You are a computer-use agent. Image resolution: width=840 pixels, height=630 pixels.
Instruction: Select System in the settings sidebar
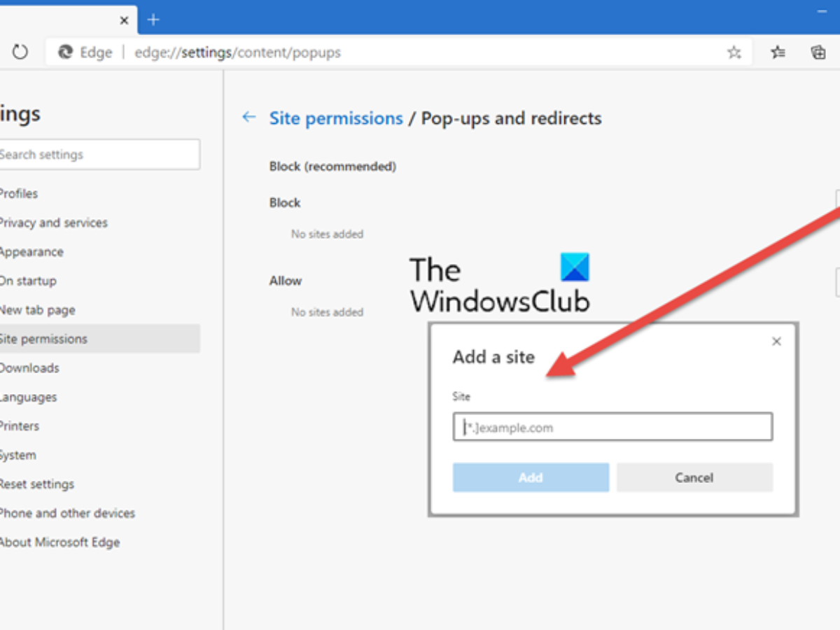(17, 455)
